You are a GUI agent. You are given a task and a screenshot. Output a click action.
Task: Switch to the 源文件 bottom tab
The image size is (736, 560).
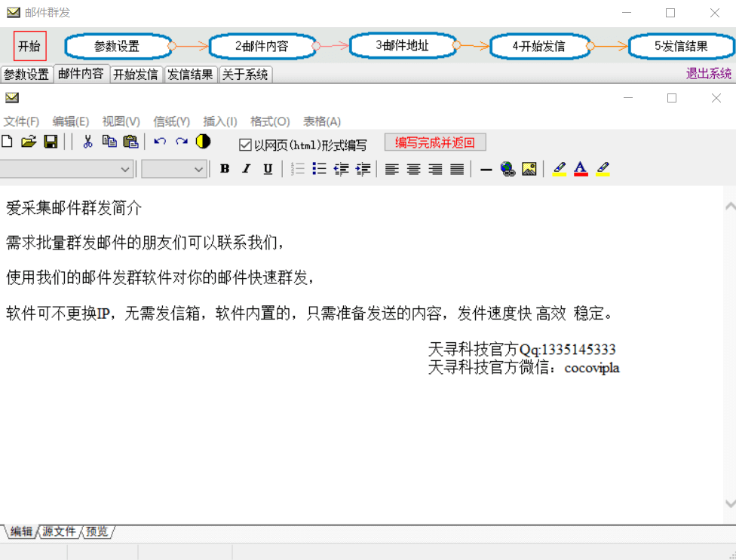[59, 531]
